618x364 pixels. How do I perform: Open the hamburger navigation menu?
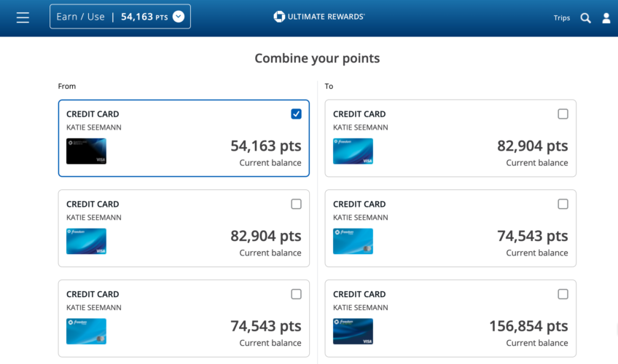(23, 17)
